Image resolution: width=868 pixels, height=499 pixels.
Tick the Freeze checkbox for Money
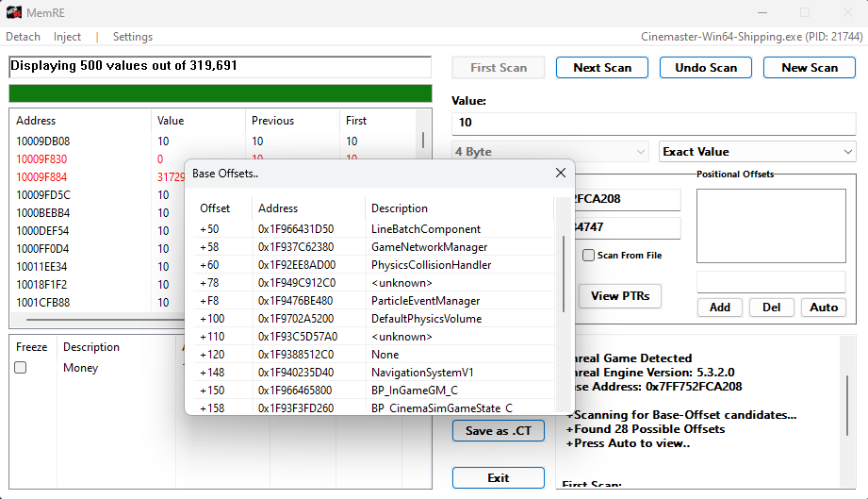click(21, 368)
